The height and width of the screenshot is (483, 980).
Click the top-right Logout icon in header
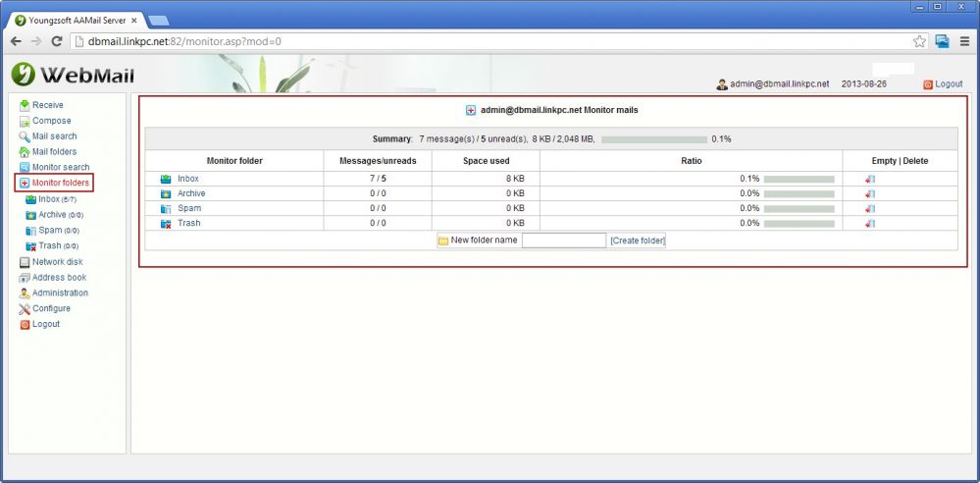click(927, 84)
